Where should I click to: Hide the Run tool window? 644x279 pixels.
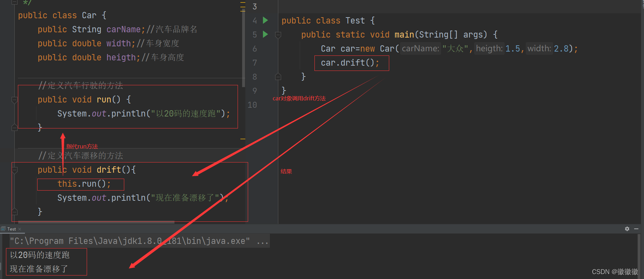pos(636,229)
